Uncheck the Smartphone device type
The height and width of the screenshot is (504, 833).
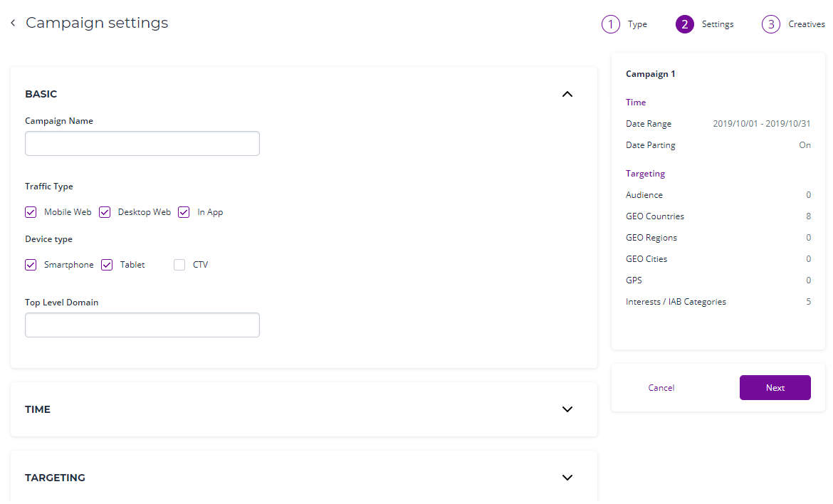pos(31,264)
